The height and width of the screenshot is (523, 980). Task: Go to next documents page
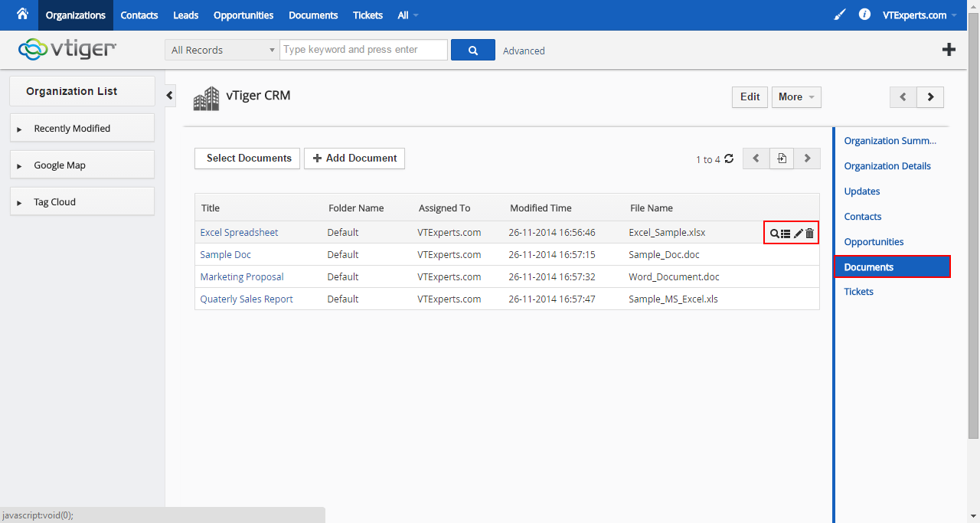pyautogui.click(x=807, y=159)
